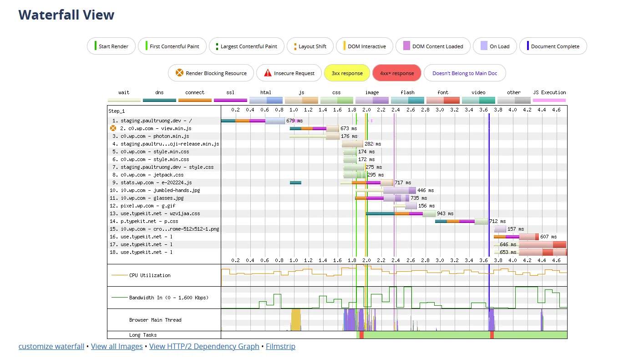
Task: Select request 15 i0.wp.com png image row
Action: point(164,229)
